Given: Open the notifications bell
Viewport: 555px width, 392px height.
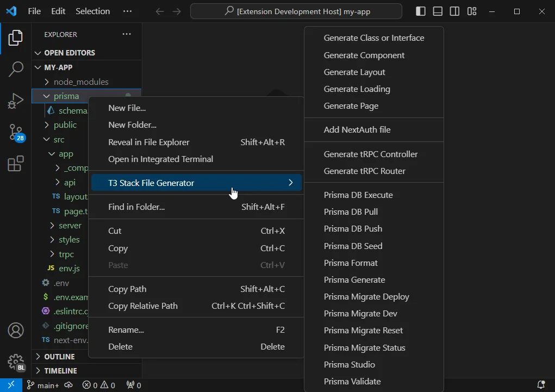Looking at the screenshot, I should (540, 385).
